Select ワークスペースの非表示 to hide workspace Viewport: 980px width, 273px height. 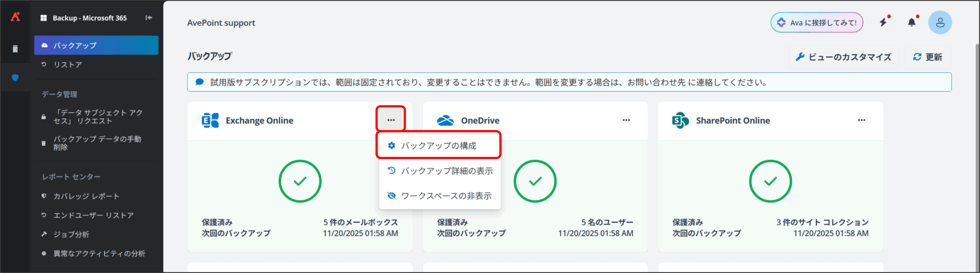point(439,196)
